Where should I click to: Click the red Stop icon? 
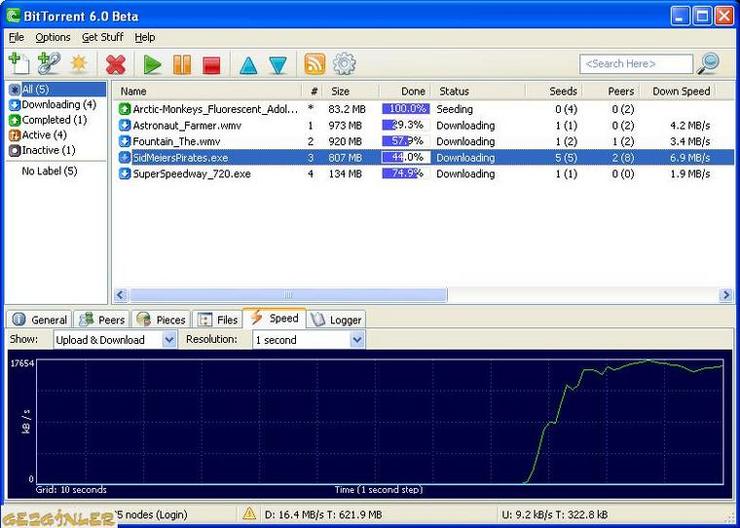(211, 65)
